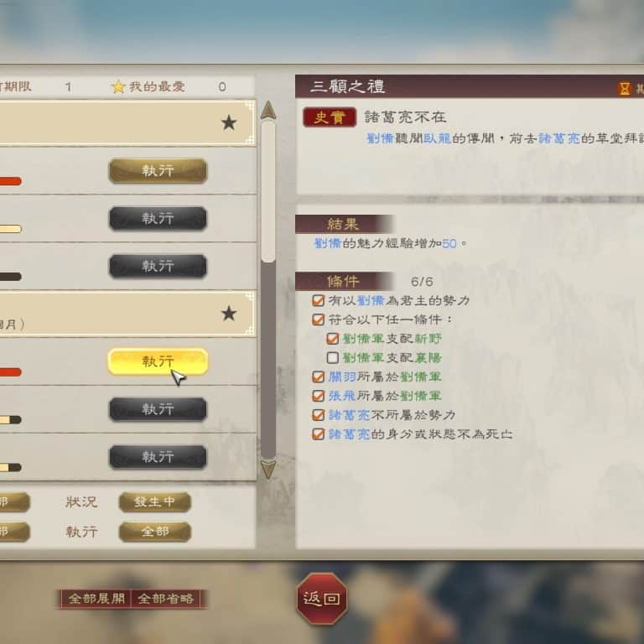Click the star icon on the first event header
This screenshot has width=644, height=644.
coord(229,122)
